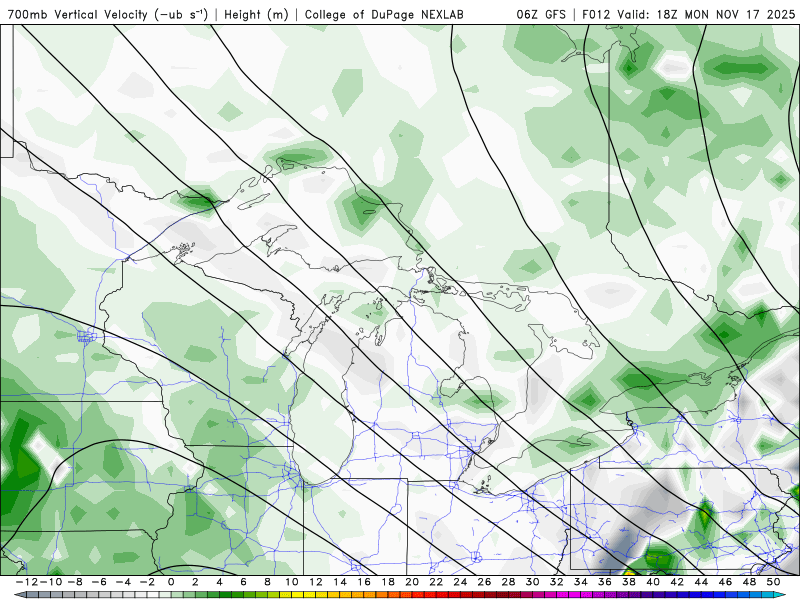Click the '36' colorbar scale label
The image size is (800, 600).
[x=605, y=582]
